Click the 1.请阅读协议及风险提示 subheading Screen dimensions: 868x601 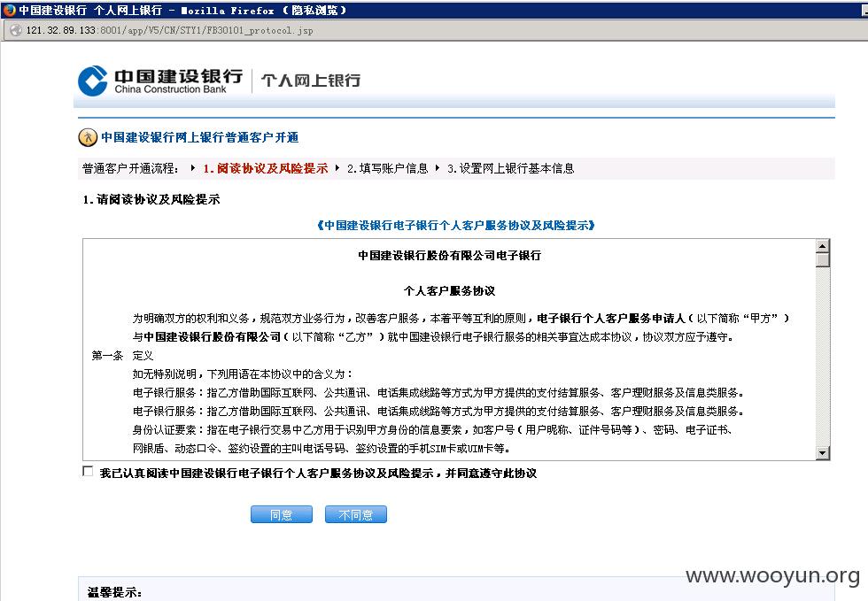click(x=151, y=200)
